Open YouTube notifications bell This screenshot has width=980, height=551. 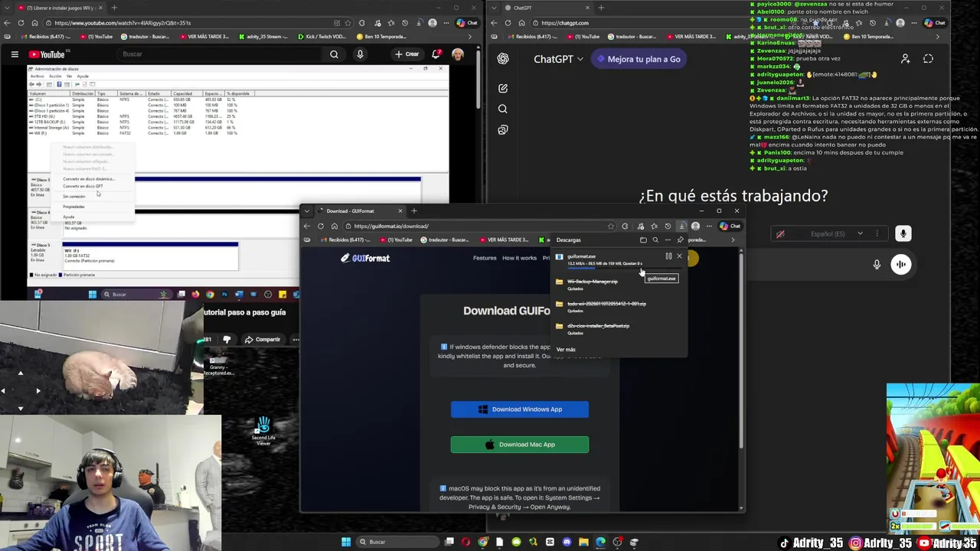click(436, 54)
